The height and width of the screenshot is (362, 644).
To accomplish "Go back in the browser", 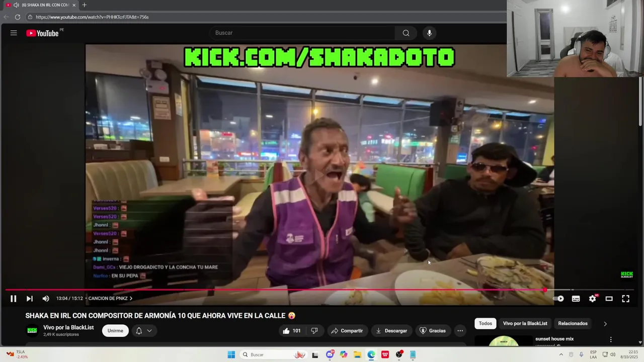I will (x=6, y=17).
